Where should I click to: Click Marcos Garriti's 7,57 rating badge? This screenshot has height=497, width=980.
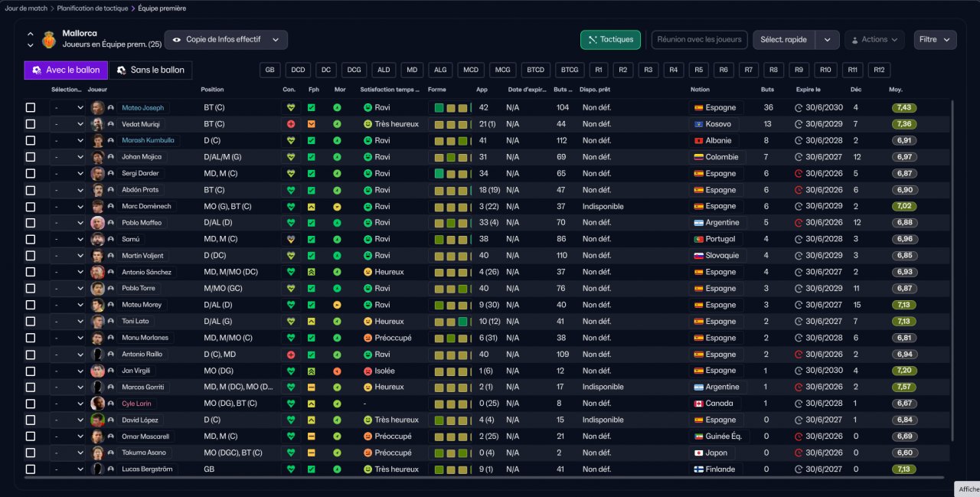904,387
